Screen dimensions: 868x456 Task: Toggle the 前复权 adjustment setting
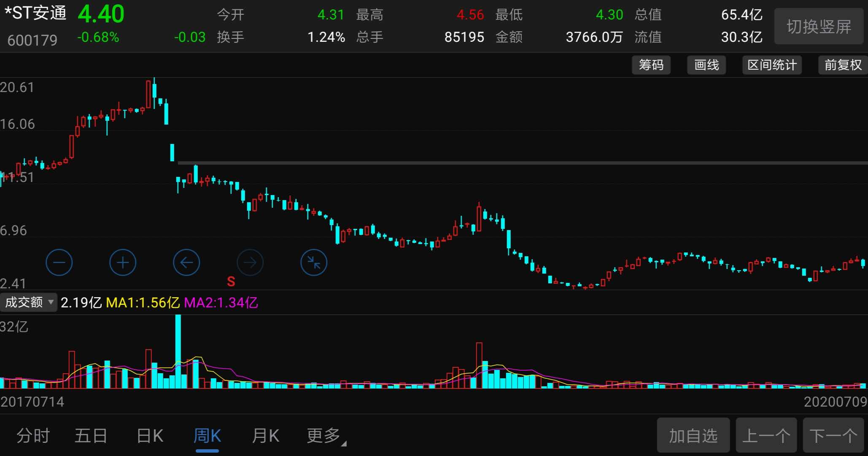point(843,65)
